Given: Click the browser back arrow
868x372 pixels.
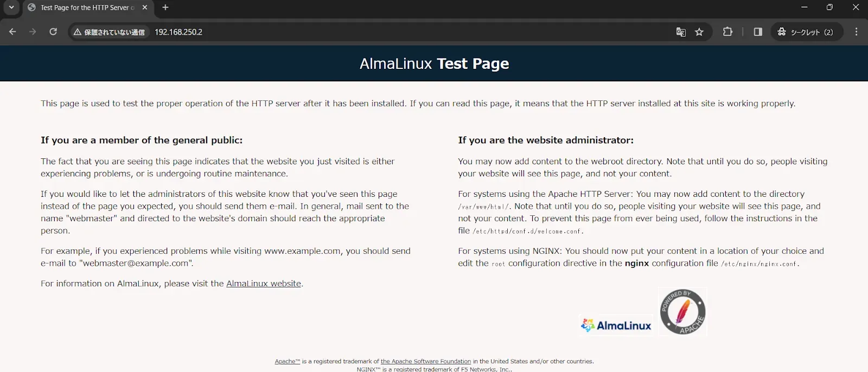Looking at the screenshot, I should click(12, 32).
